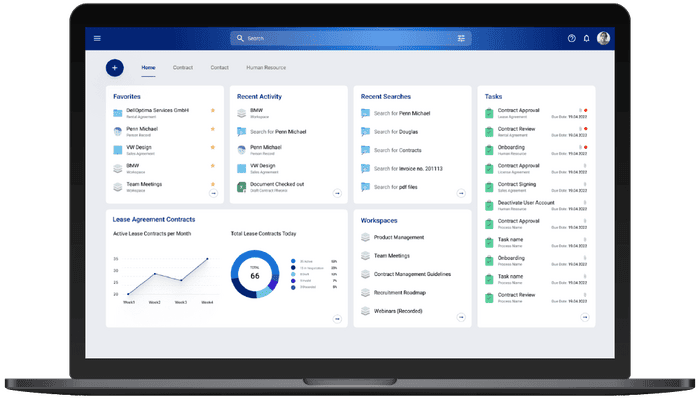700x399 pixels.
Task: Click Team Meetings workspace icon in Favorites
Action: (x=118, y=187)
